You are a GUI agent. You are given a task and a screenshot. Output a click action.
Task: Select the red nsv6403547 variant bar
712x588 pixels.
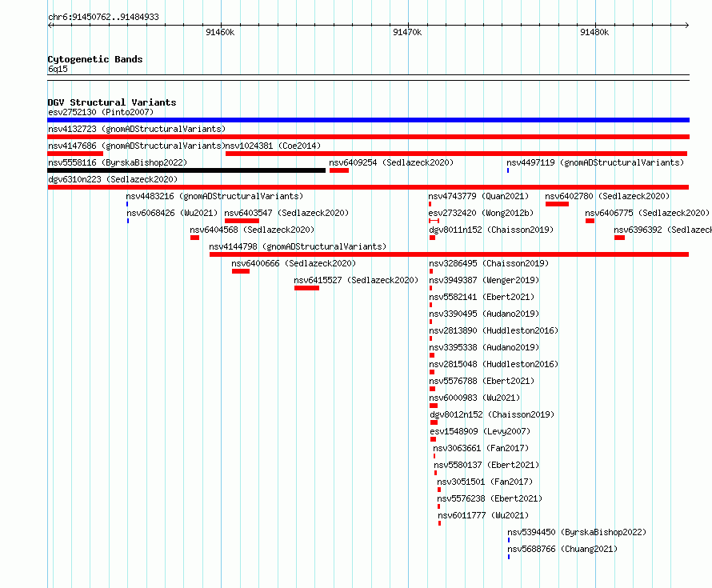tap(242, 221)
